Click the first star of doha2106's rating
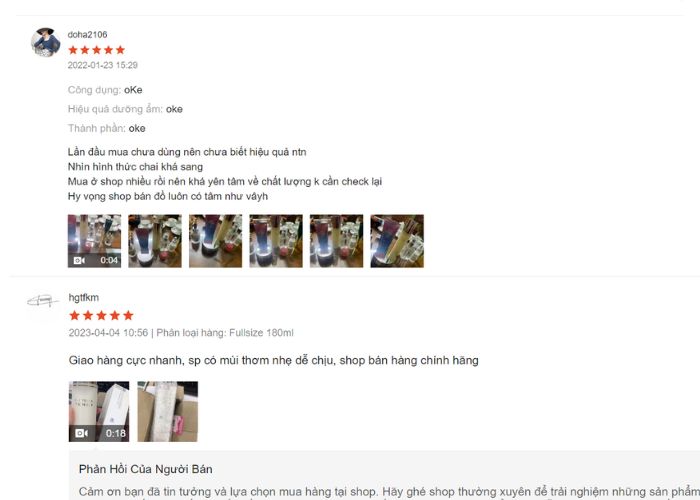The image size is (700, 500). coord(73,50)
